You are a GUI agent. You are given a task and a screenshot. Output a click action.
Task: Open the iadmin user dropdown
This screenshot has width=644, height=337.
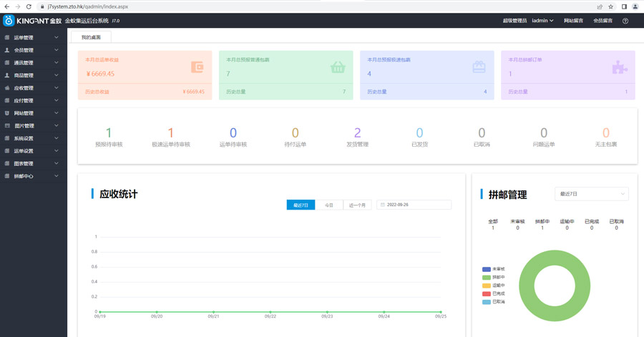coord(542,21)
